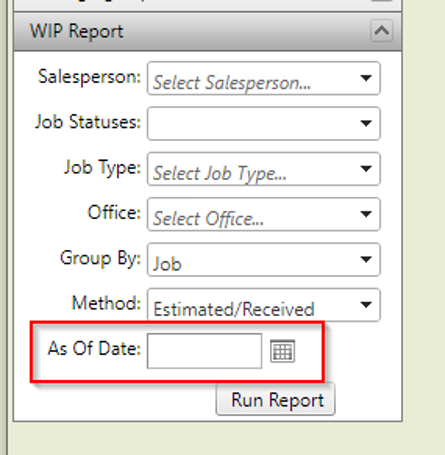The image size is (445, 455).
Task: Open the Job Statuses dropdown arrow
Action: tap(366, 123)
